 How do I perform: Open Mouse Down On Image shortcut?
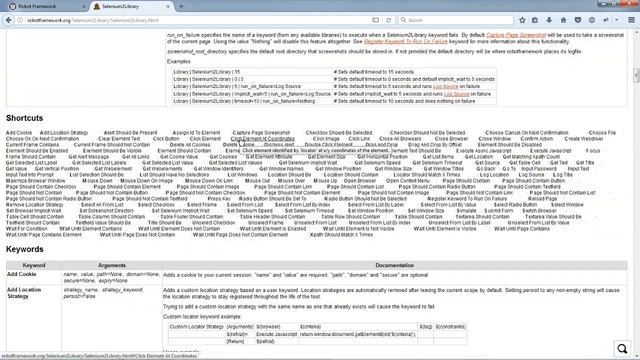click(x=146, y=181)
